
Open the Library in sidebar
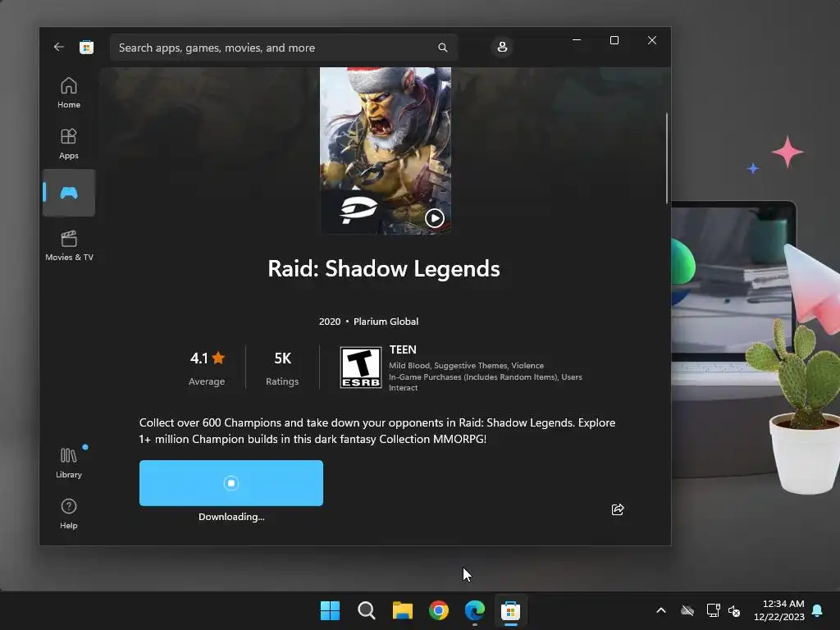point(69,463)
